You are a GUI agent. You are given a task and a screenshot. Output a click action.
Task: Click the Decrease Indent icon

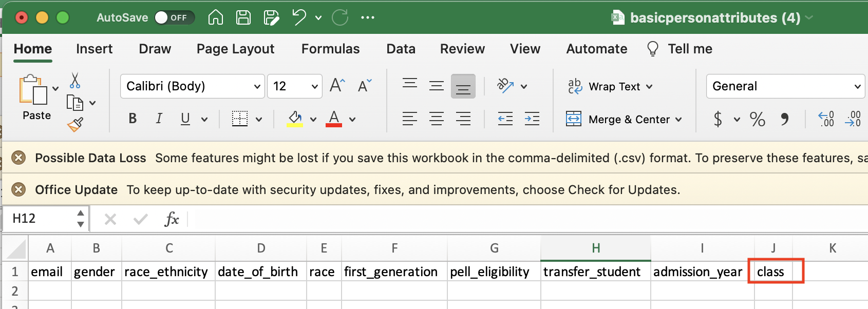(505, 119)
